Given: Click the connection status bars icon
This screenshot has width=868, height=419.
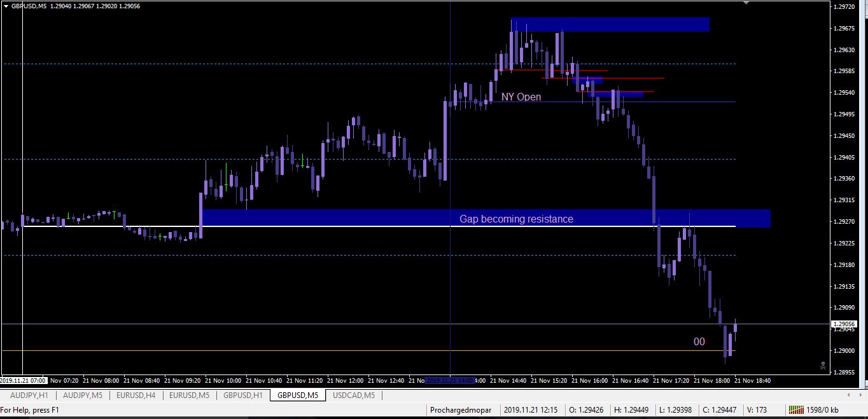Looking at the screenshot, I should [x=796, y=410].
